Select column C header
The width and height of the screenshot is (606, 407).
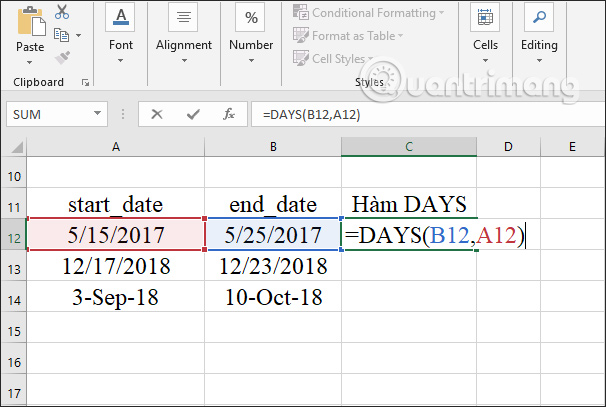[409, 147]
